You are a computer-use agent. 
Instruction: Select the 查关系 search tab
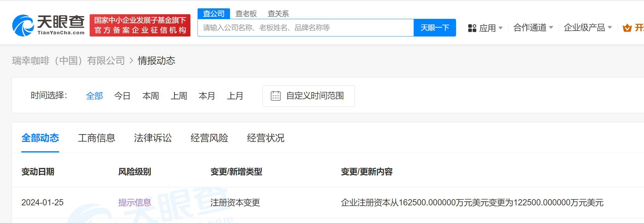point(278,14)
